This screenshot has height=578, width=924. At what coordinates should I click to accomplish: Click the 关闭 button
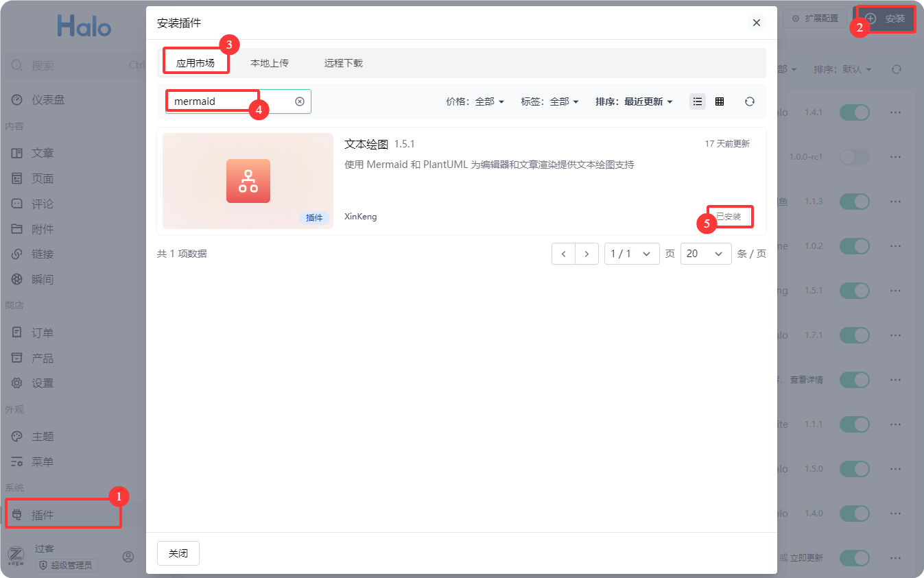pyautogui.click(x=178, y=553)
